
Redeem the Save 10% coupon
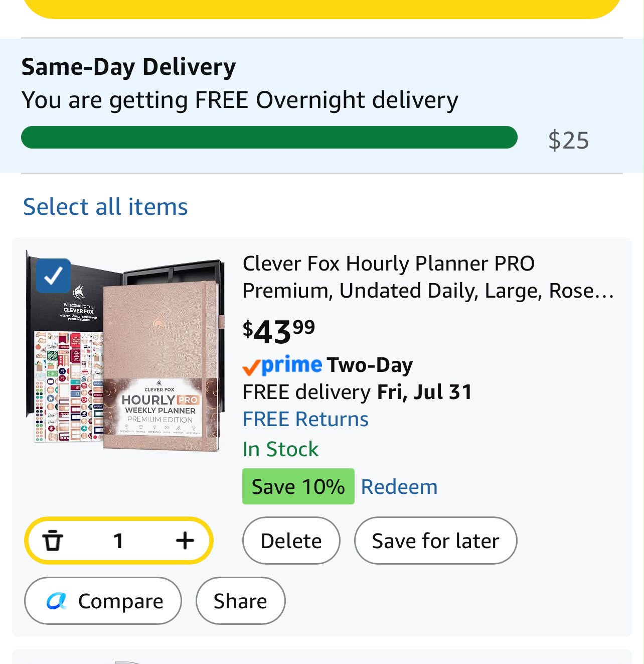point(399,486)
